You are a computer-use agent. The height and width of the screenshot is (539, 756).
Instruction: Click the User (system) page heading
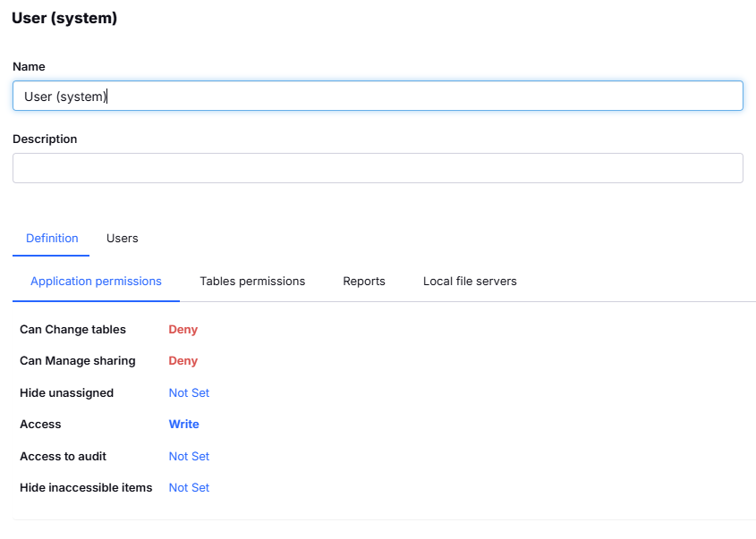pos(64,18)
